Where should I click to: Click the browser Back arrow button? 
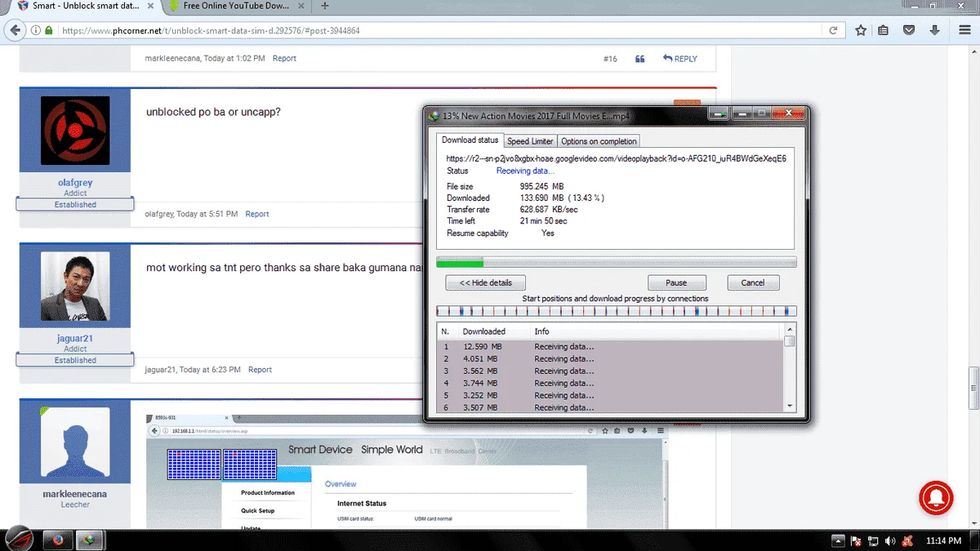pos(15,30)
